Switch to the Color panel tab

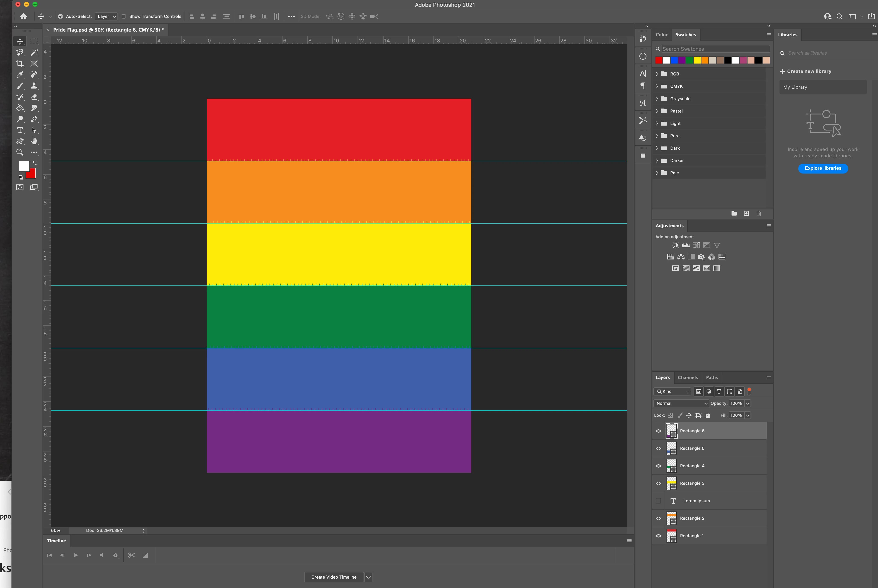pos(661,35)
